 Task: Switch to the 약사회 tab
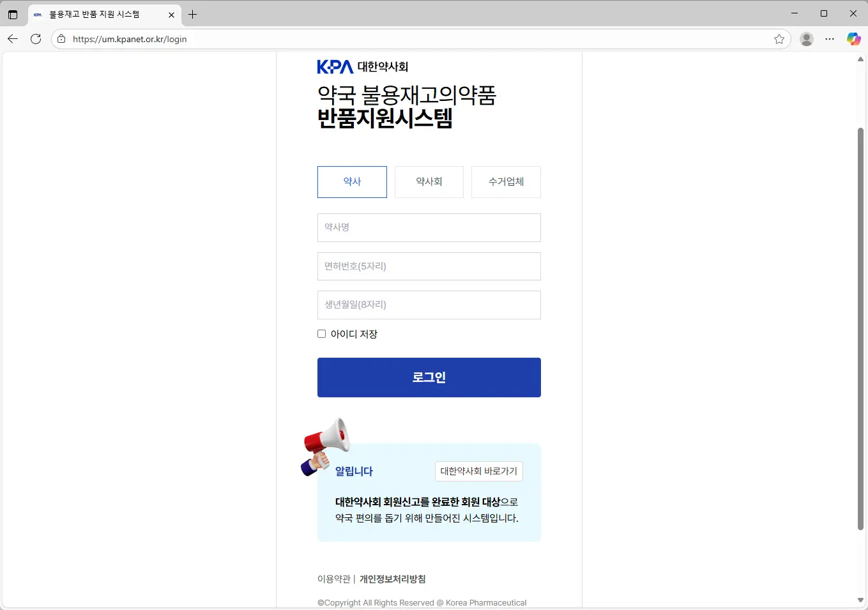(429, 182)
